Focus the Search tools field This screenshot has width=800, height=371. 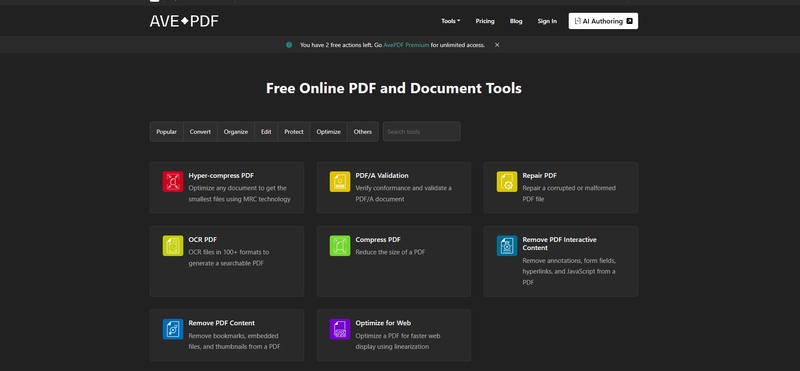[x=421, y=132]
